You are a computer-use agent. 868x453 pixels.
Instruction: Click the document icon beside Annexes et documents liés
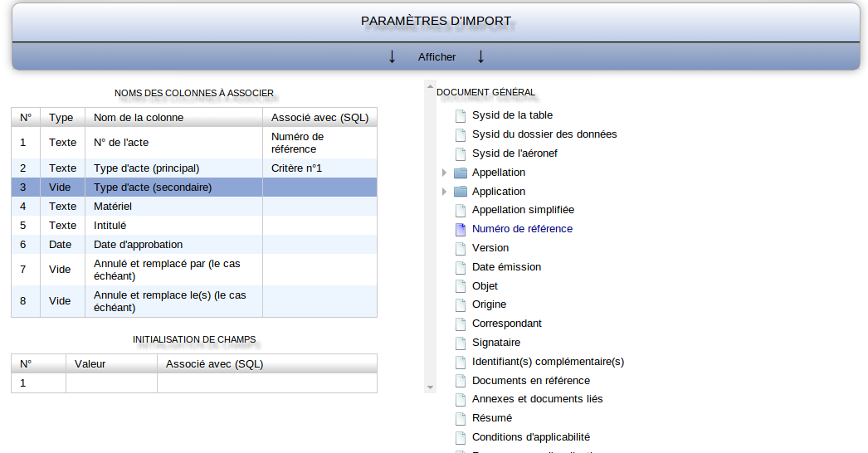click(460, 400)
